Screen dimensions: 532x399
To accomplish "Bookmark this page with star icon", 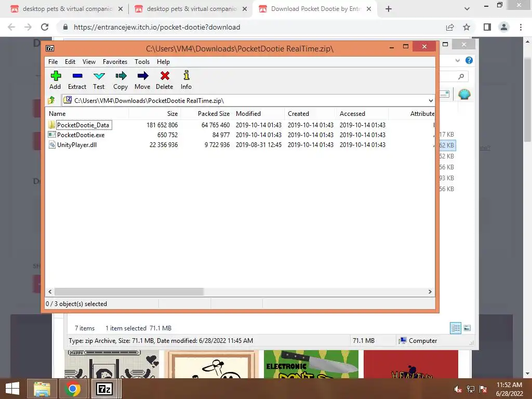I will (x=467, y=27).
